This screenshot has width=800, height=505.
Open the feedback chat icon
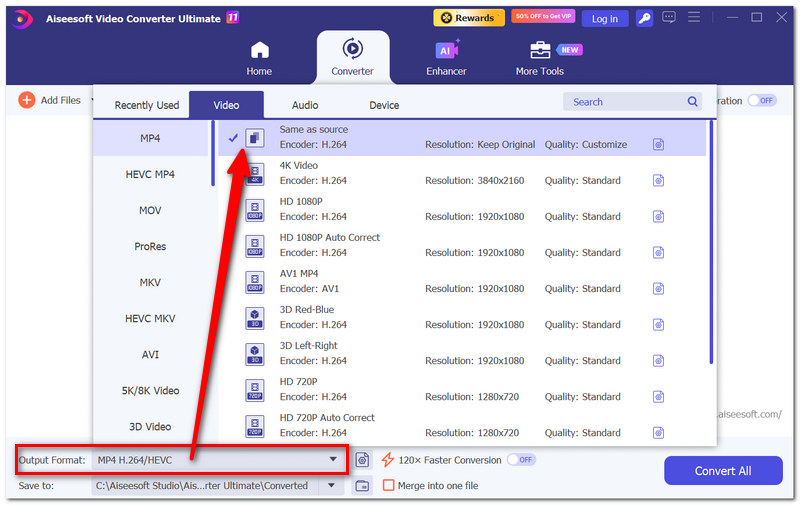[668, 18]
